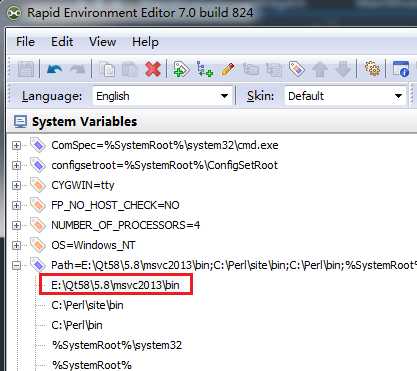Select NUMBER_OF_PROCESSORS=4 row
This screenshot has width=417, height=371.
pos(126,225)
